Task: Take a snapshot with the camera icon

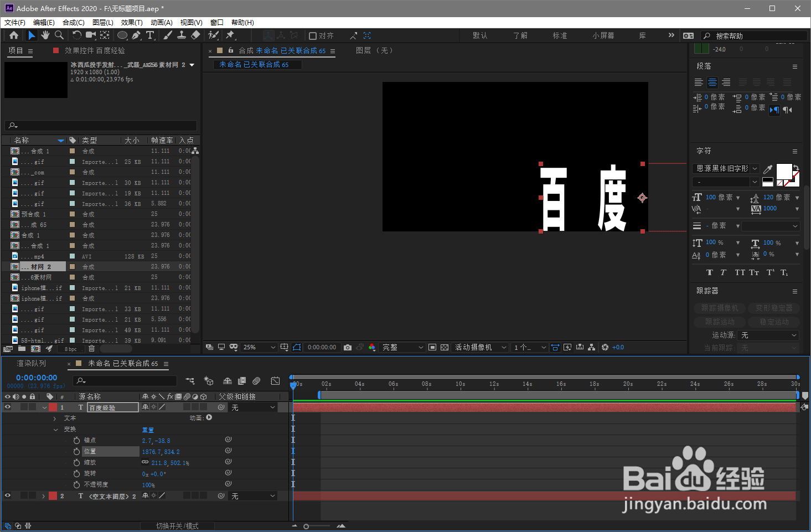Action: (348, 347)
